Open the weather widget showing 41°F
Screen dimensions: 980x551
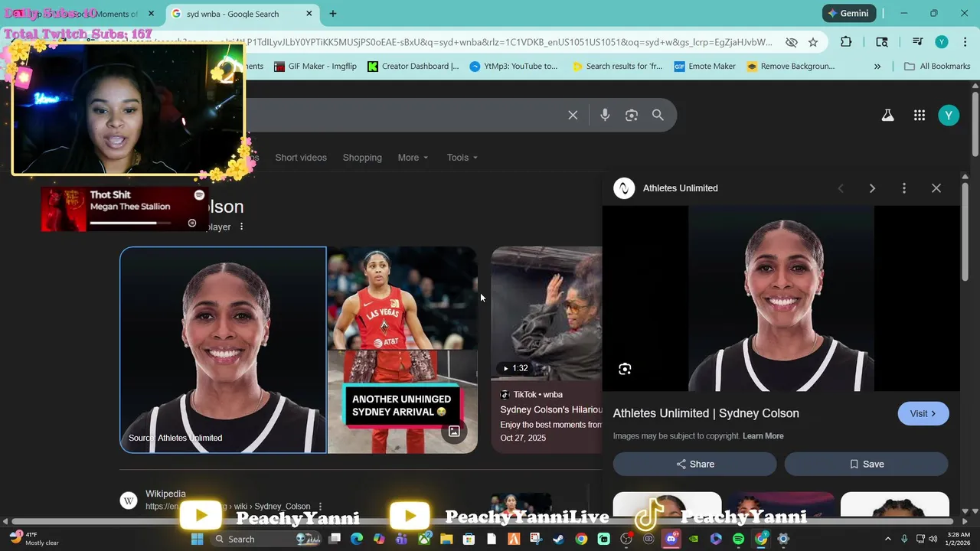34,539
